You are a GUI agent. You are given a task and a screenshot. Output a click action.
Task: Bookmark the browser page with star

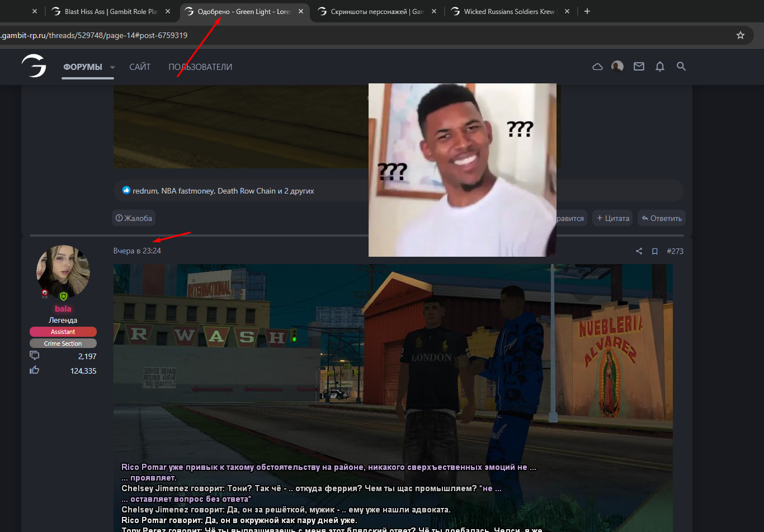coord(741,35)
